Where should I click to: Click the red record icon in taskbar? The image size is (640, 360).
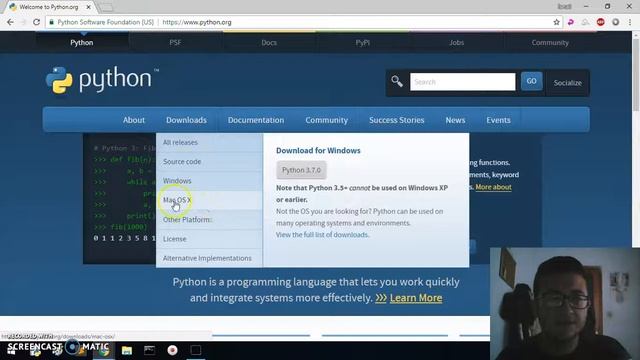pos(172,350)
